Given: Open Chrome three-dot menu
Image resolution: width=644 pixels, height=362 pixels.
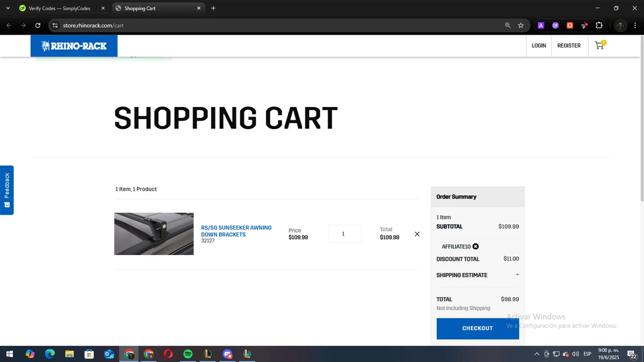Looking at the screenshot, I should (x=635, y=25).
